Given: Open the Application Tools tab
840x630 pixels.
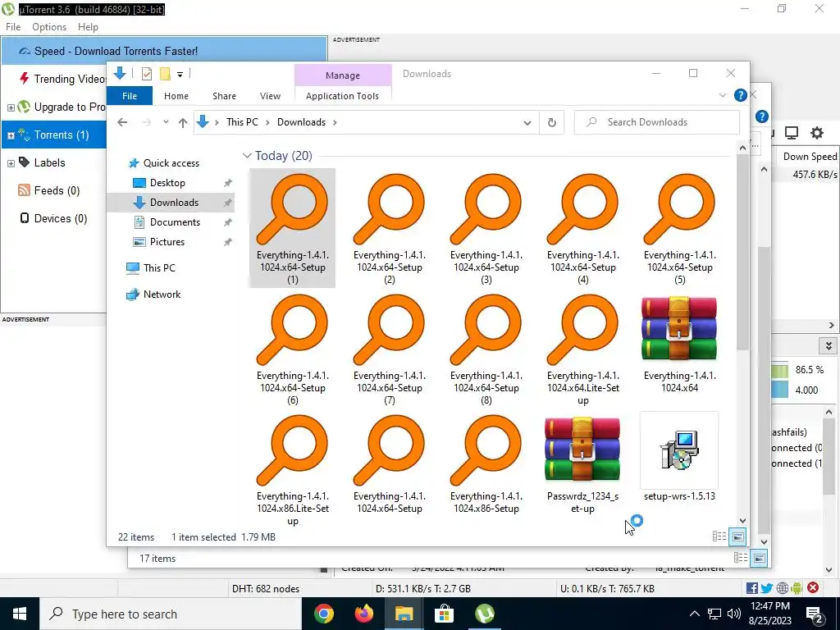Looking at the screenshot, I should point(342,96).
